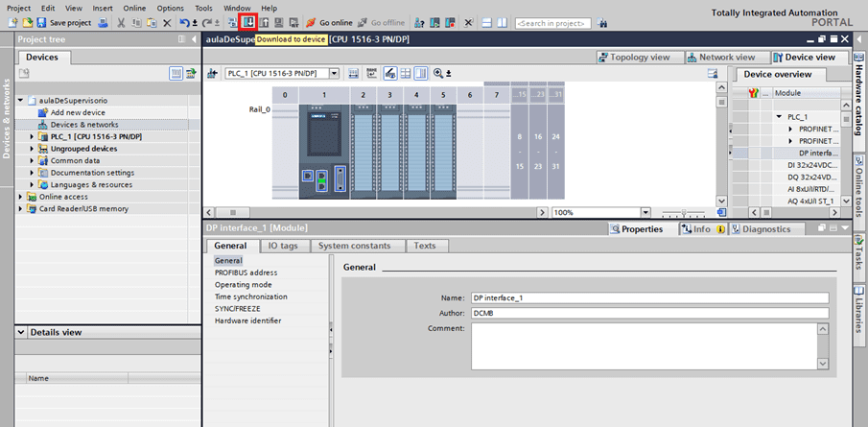The width and height of the screenshot is (868, 427).
Task: Click the Paste icon in the toolbar
Action: point(152,23)
